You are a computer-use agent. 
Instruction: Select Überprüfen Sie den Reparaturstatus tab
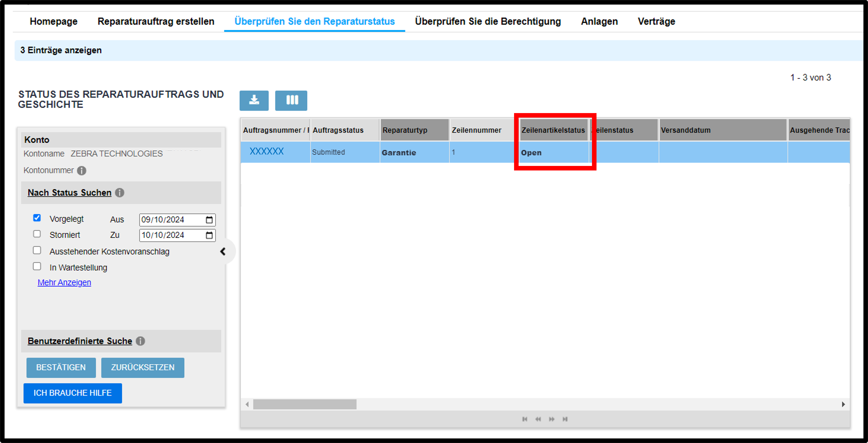point(314,21)
